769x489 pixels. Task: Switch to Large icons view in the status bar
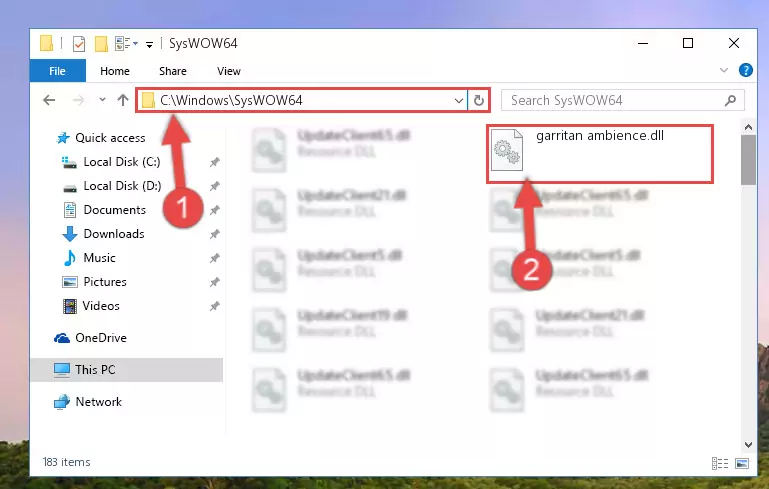742,463
